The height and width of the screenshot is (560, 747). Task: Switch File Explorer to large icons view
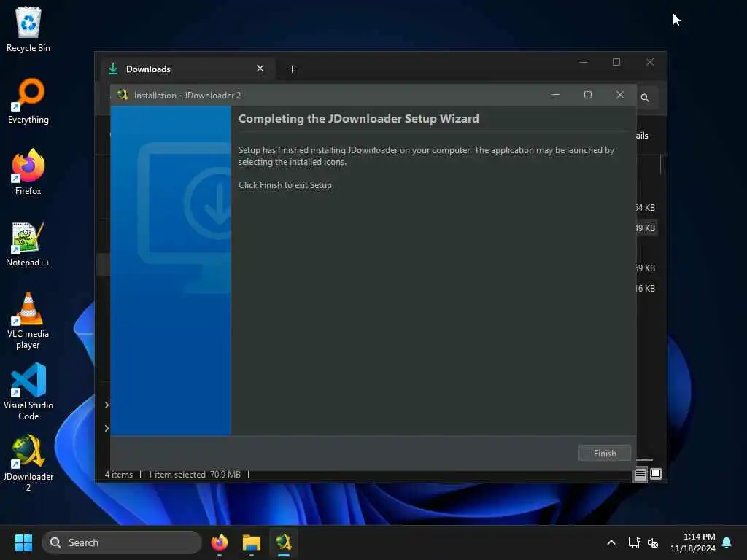pyautogui.click(x=656, y=474)
